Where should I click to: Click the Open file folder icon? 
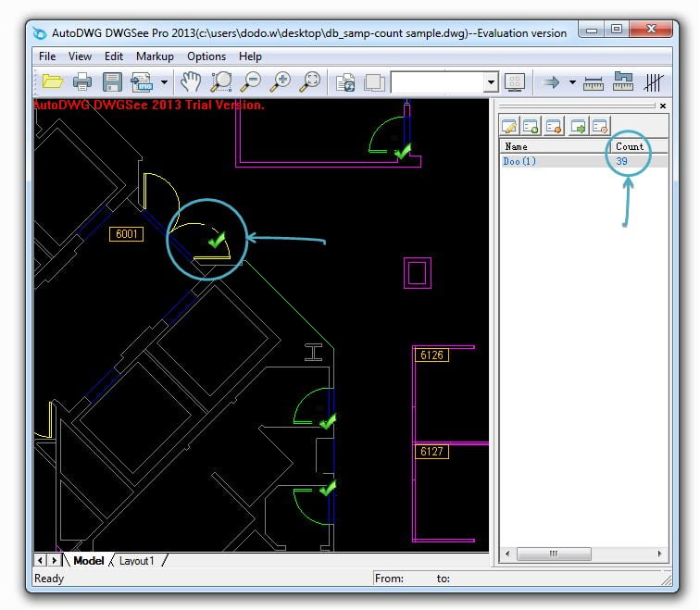pos(52,82)
